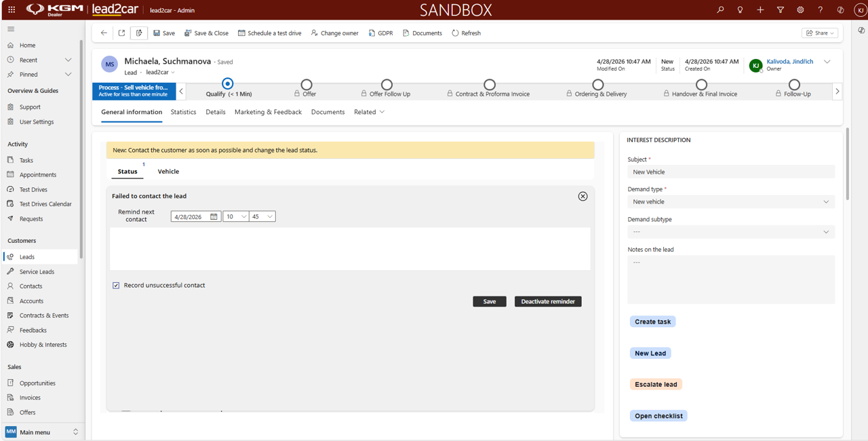Open advanced find funnel icon
Image resolution: width=868 pixels, height=441 pixels.
coord(781,9)
